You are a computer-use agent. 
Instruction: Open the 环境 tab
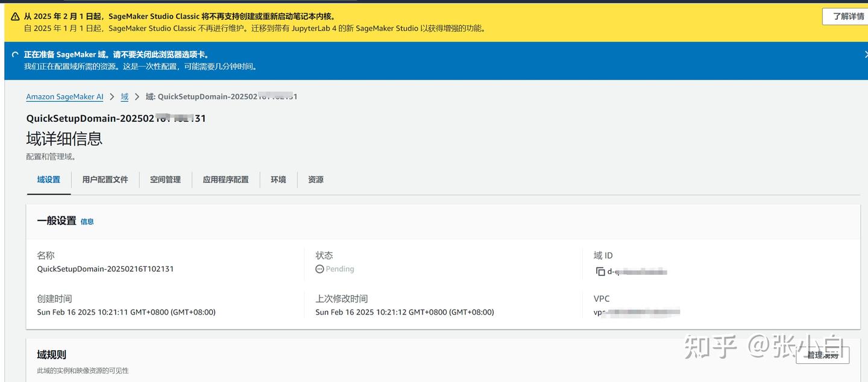click(278, 180)
